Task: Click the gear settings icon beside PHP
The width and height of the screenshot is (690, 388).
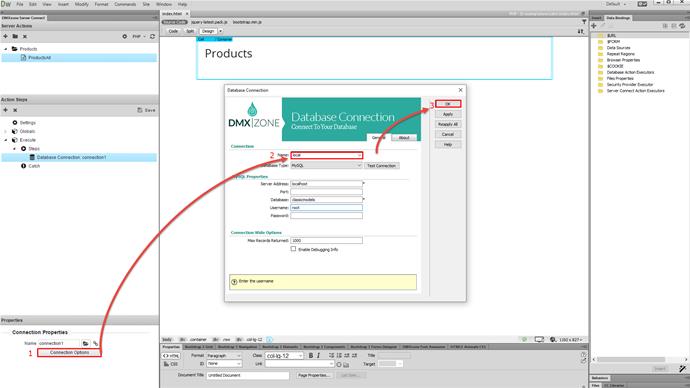Action: (x=125, y=36)
